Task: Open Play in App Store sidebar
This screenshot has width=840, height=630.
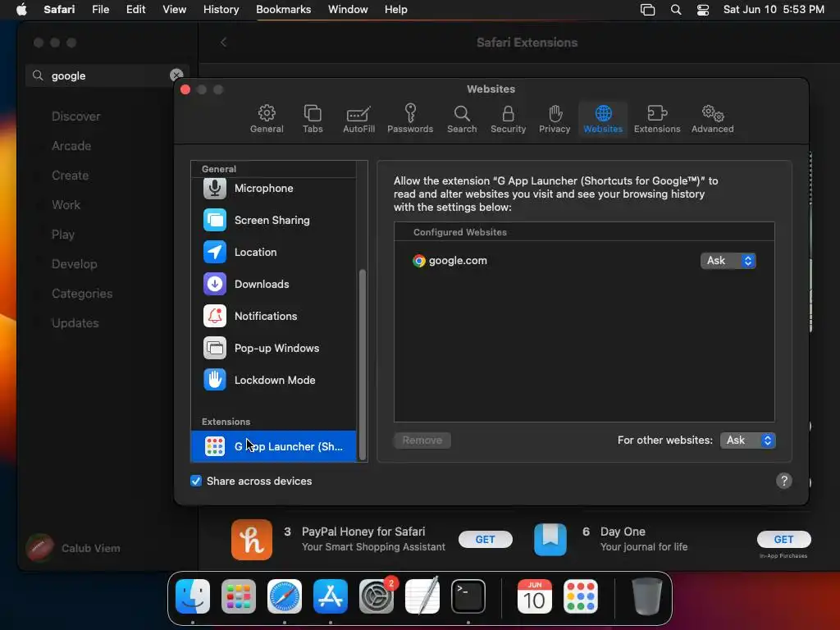Action: click(x=62, y=234)
